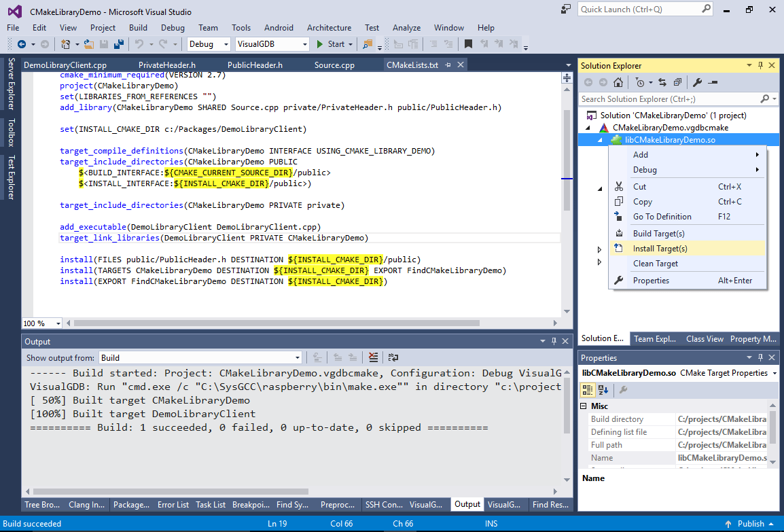Open the Architecture menu

click(x=329, y=27)
